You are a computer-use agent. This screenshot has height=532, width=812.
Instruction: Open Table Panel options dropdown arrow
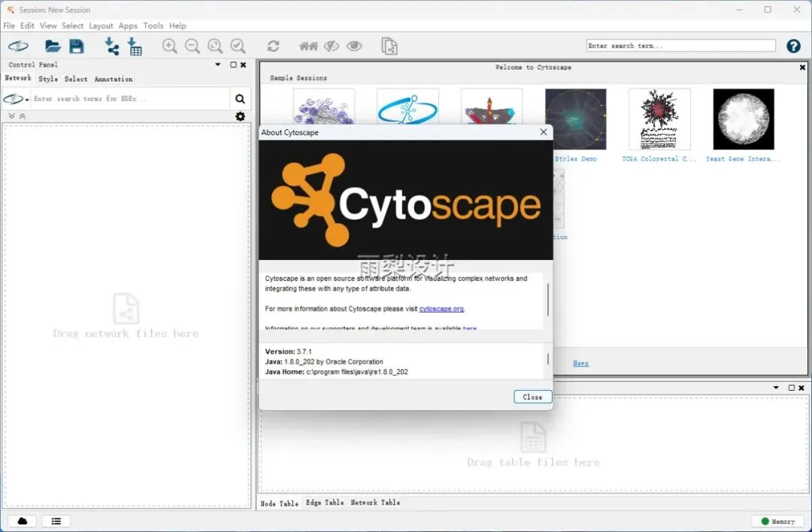(x=776, y=387)
